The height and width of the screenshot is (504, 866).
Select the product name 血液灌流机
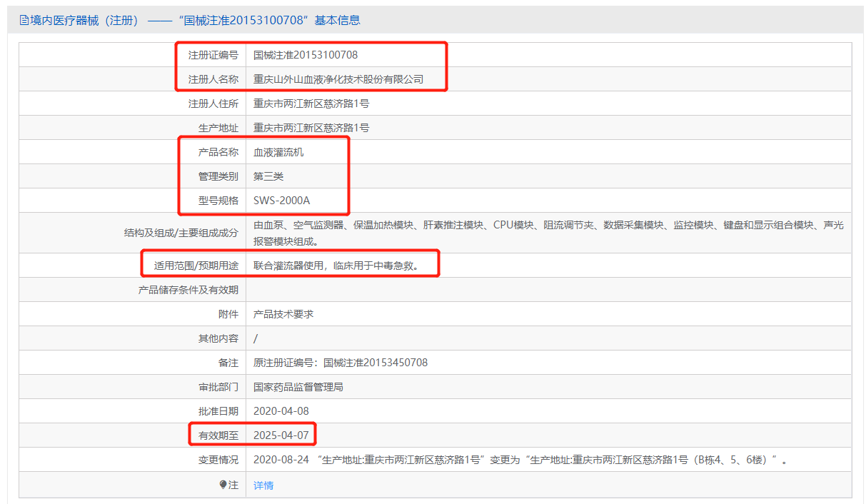click(278, 152)
